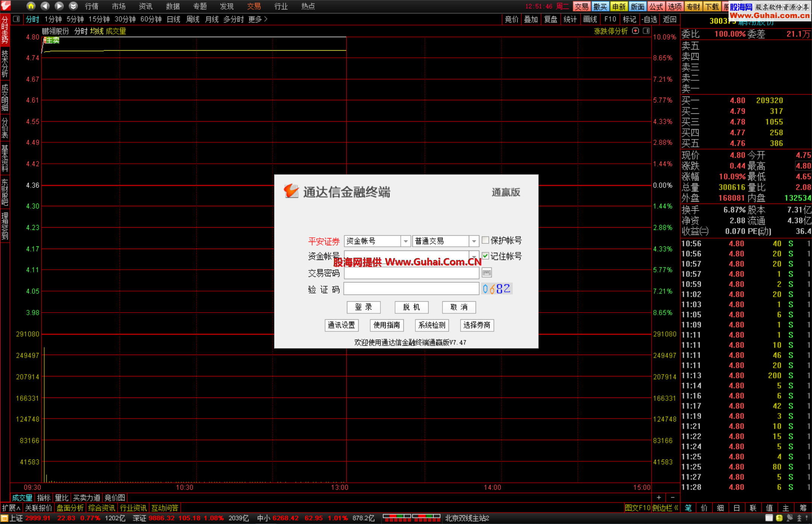
Task: Switch to 细 view in bottom-right tabs
Action: click(x=720, y=508)
